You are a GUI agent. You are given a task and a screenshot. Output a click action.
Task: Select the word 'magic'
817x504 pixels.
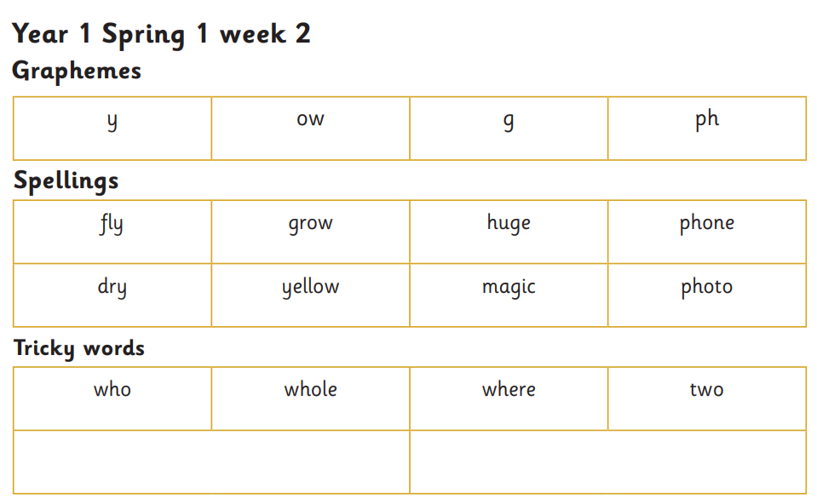[509, 288]
